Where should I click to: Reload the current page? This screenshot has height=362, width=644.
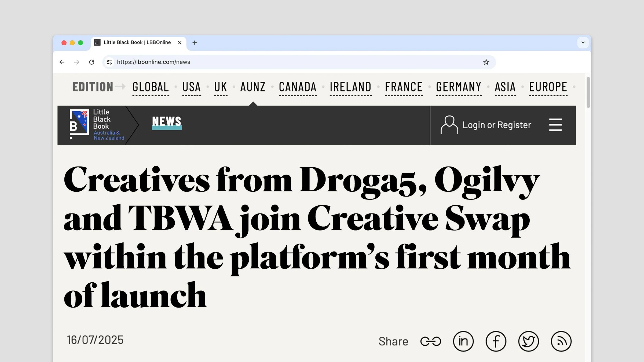coord(92,62)
